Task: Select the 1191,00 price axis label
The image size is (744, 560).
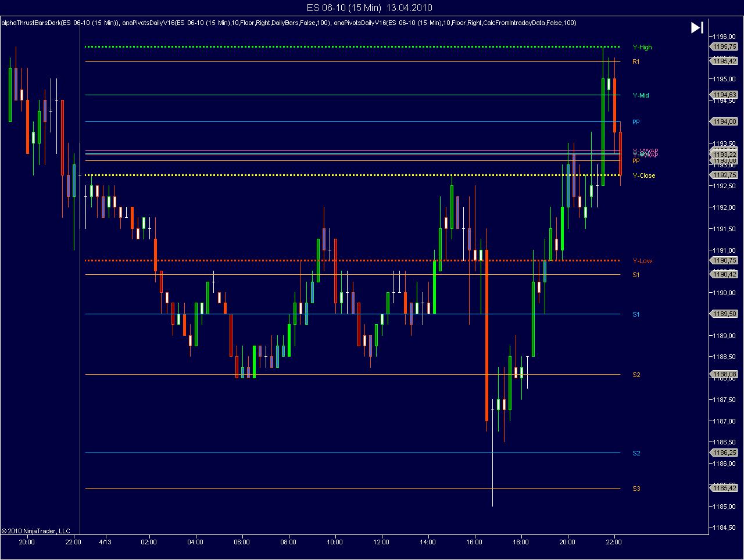Action: [x=724, y=250]
